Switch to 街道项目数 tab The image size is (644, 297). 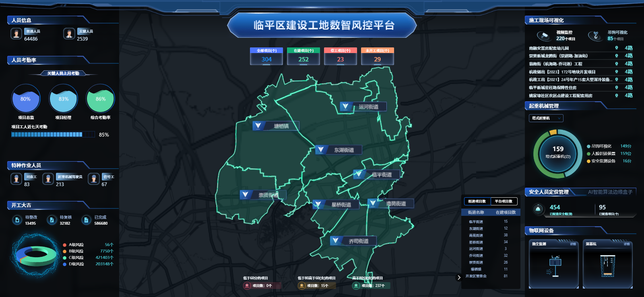coord(477,201)
